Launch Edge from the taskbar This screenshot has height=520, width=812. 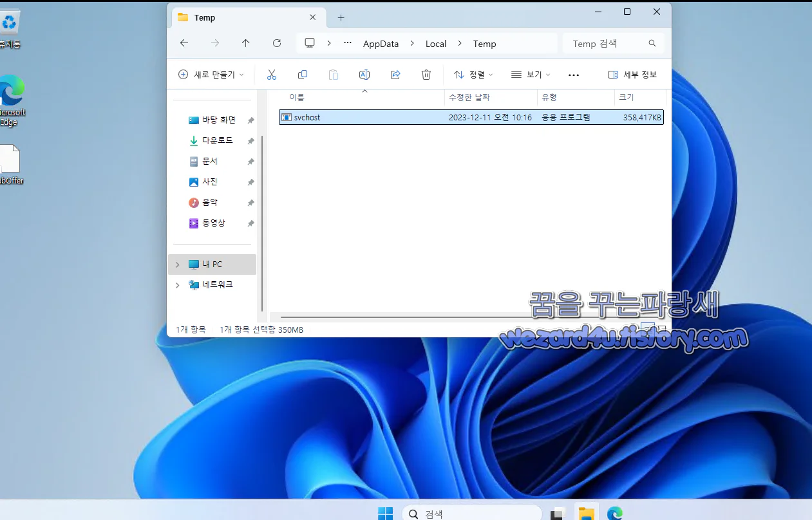coord(615,513)
